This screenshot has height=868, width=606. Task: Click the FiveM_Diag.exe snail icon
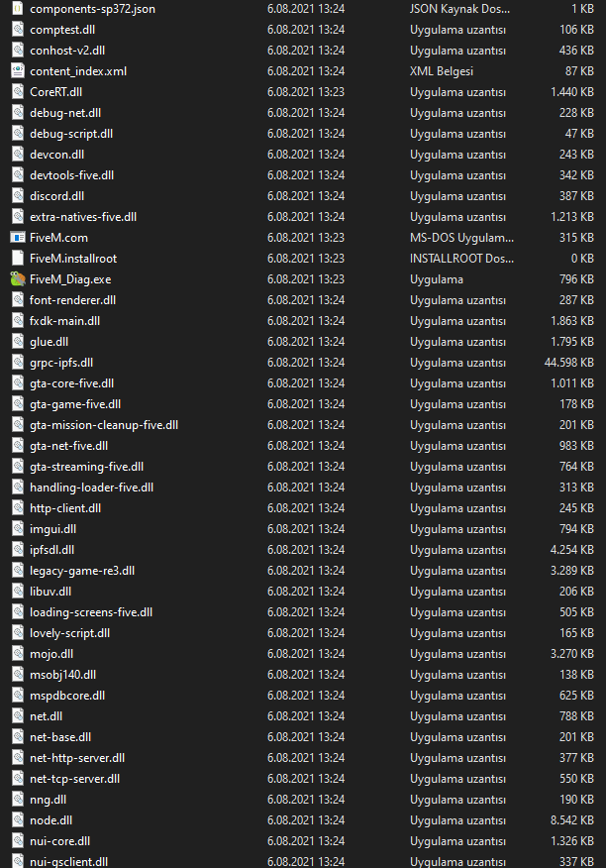(18, 279)
